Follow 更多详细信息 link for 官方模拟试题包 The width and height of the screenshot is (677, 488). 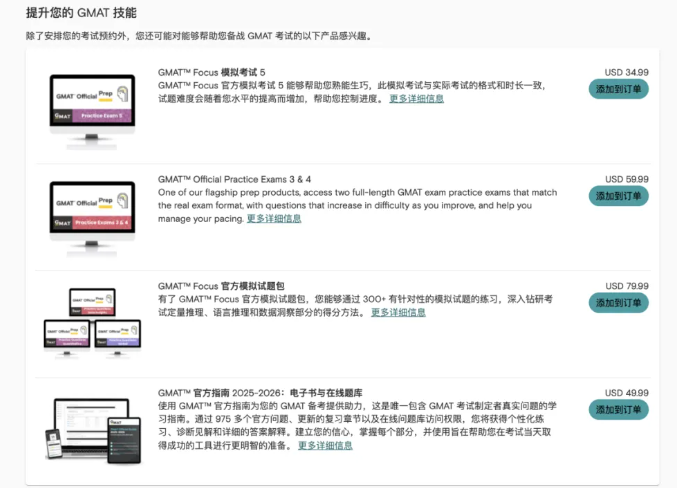[x=398, y=312]
